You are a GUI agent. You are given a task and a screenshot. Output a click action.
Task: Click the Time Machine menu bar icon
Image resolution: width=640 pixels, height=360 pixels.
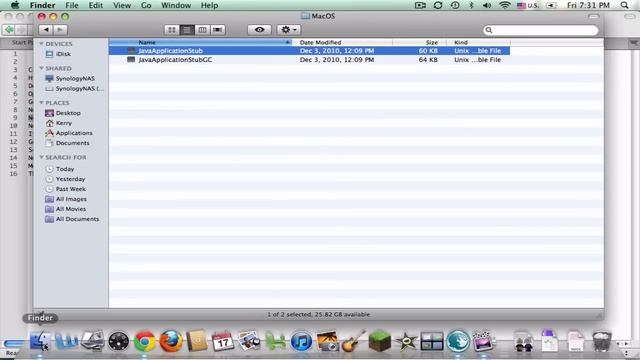pyautogui.click(x=455, y=5)
